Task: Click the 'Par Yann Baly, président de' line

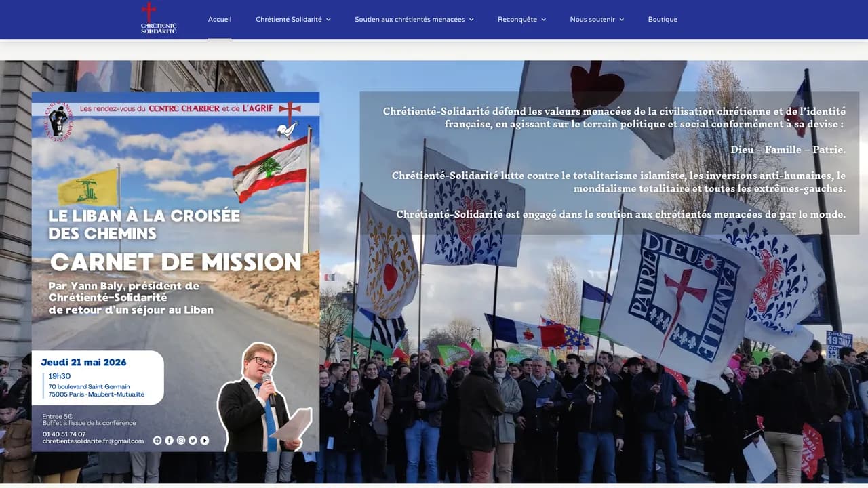Action: [x=123, y=286]
